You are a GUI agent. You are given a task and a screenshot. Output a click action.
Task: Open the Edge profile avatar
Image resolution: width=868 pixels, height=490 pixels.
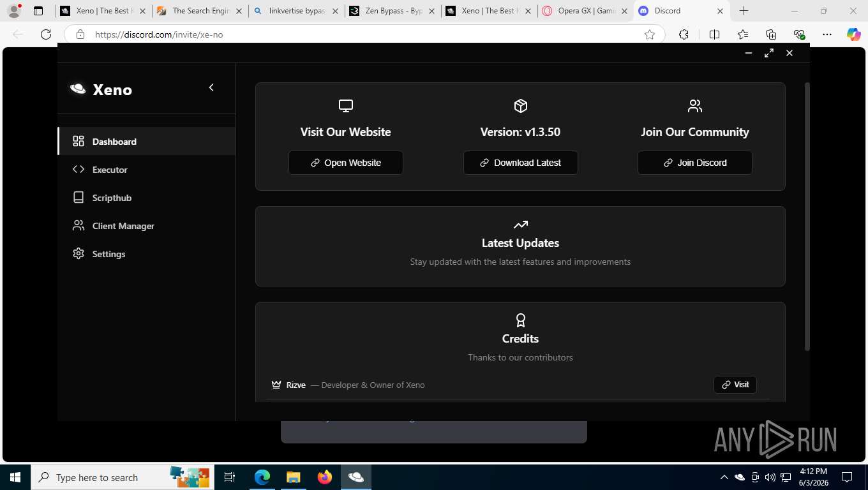tap(13, 11)
